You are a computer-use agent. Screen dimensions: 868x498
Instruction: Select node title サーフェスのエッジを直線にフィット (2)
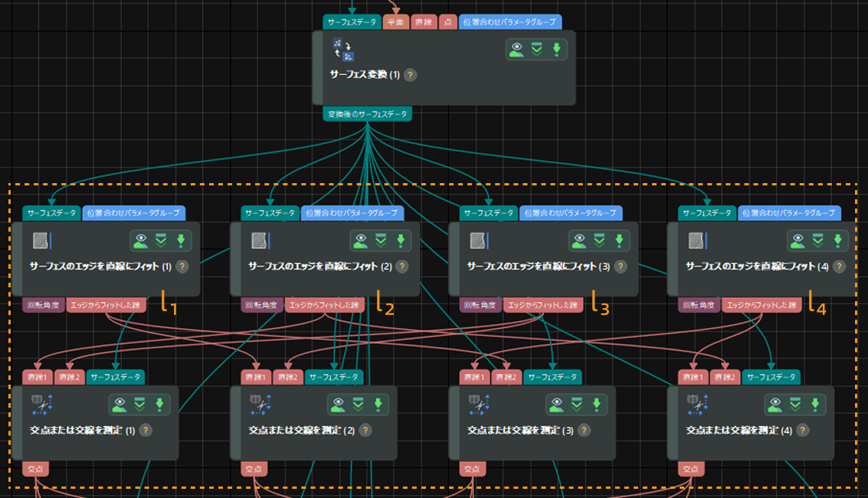coord(320,266)
